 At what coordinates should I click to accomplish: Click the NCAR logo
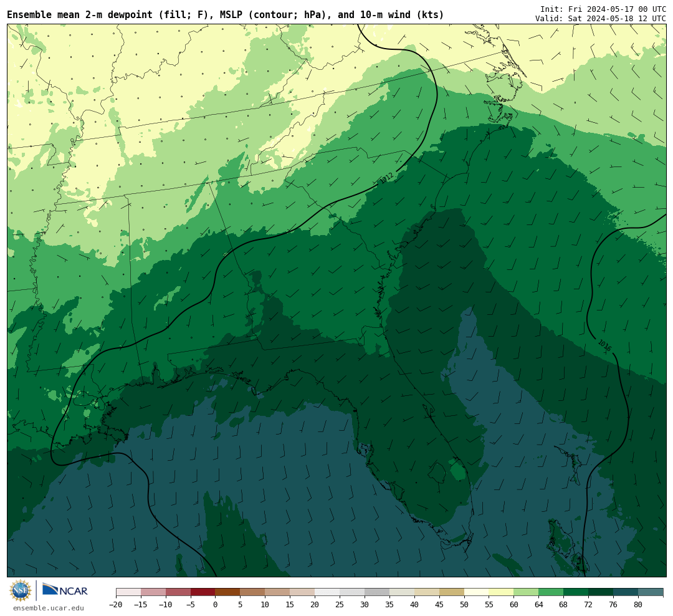pos(65,590)
